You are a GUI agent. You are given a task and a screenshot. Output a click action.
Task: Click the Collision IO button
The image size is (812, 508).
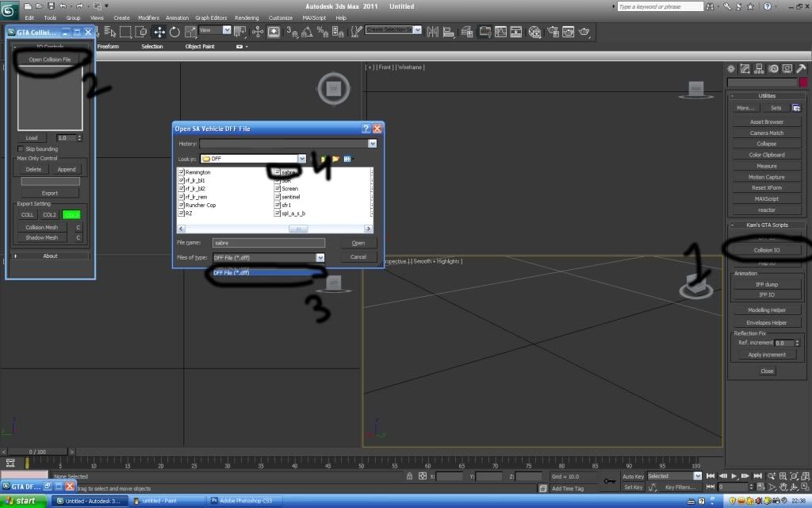[767, 250]
